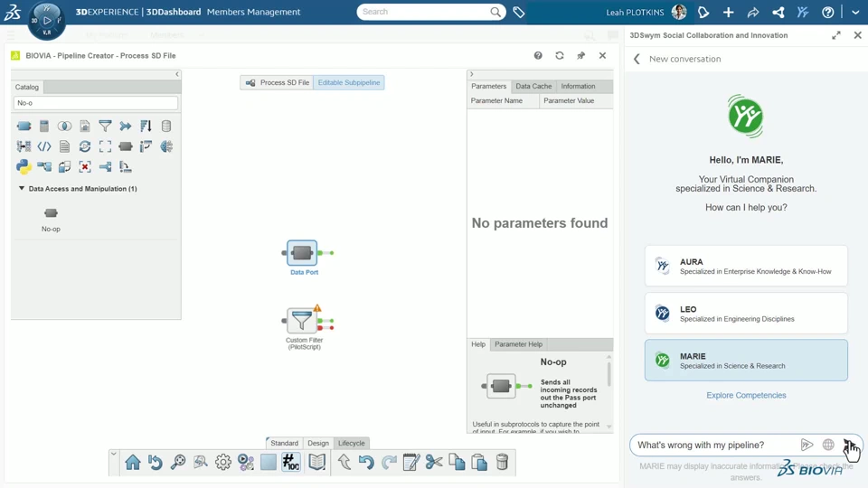Go back from New conversation
This screenshot has width=868, height=488.
637,59
